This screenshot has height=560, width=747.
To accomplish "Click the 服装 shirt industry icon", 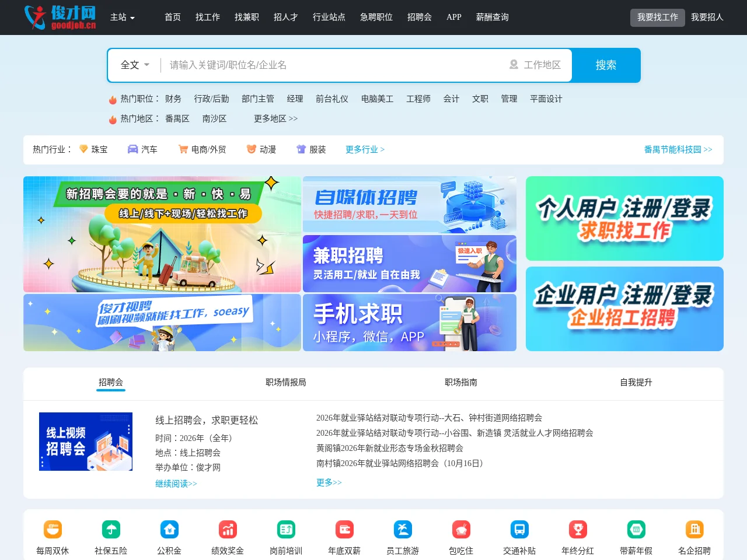I will tap(301, 149).
